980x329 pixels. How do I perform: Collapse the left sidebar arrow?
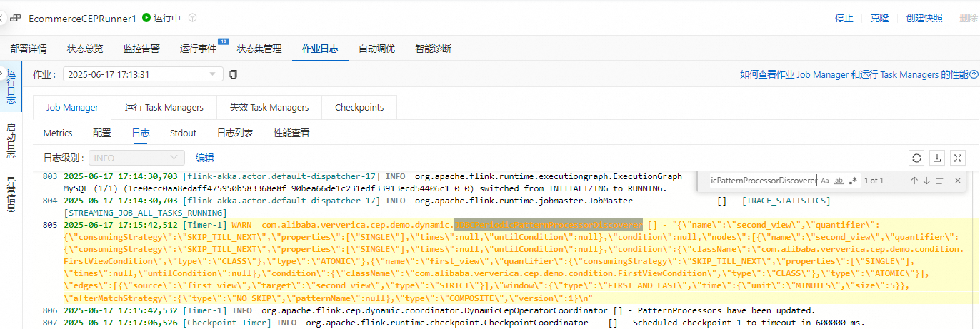point(2,72)
